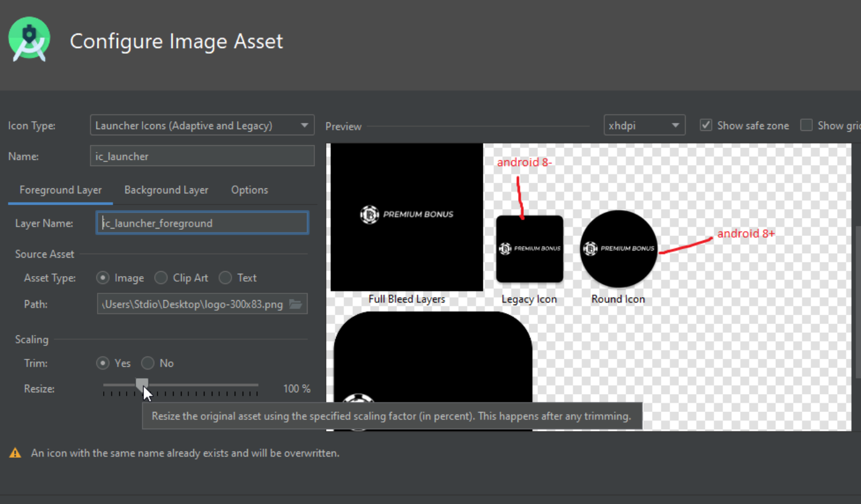Click the 'Full Bleed Layers' caption
This screenshot has height=504, width=861.
tap(406, 299)
